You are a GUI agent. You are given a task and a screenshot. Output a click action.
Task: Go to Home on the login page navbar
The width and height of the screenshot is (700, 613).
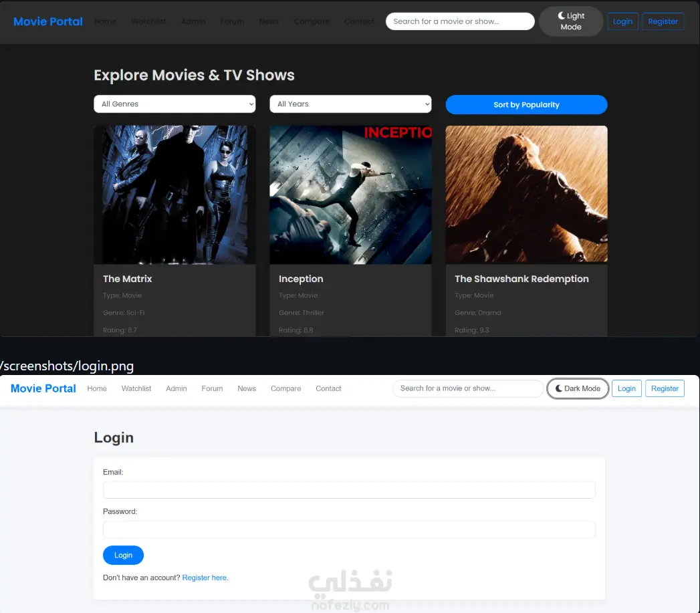(97, 388)
